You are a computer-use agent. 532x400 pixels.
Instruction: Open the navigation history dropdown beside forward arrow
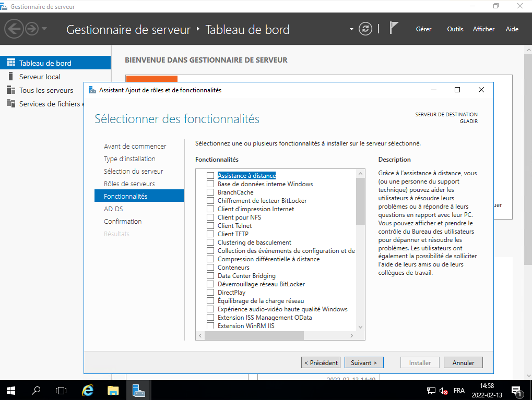click(44, 29)
